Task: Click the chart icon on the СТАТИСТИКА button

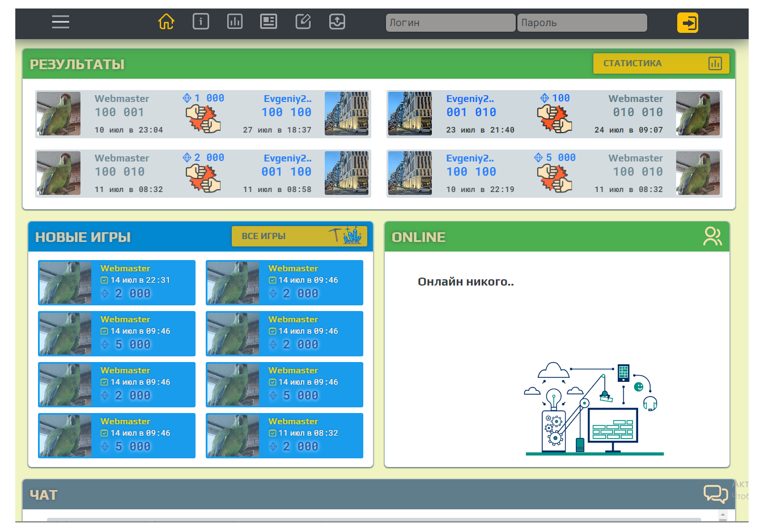Action: click(715, 63)
